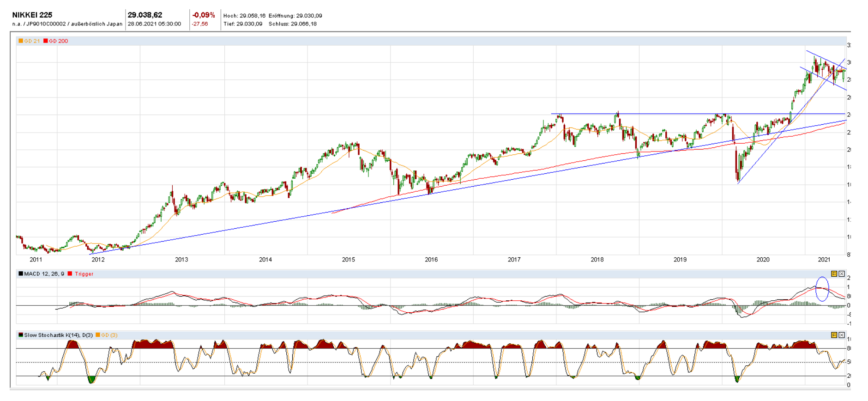The image size is (868, 401).
Task: Click the 2012 label on the time axis
Action: click(98, 260)
